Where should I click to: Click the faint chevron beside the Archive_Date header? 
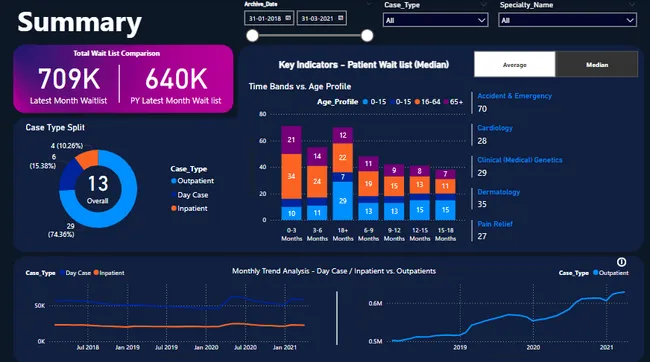(x=369, y=4)
